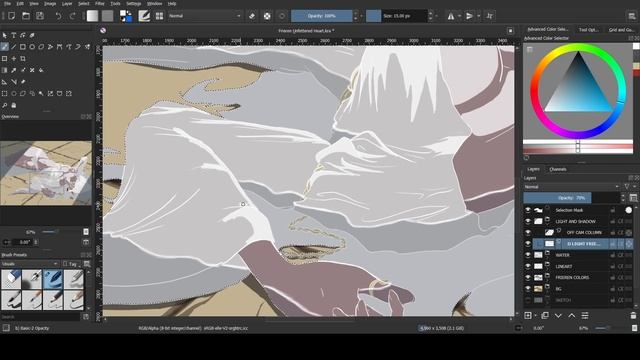Image resolution: width=640 pixels, height=360 pixels.
Task: Redo the last undone action
Action: (x=72, y=16)
